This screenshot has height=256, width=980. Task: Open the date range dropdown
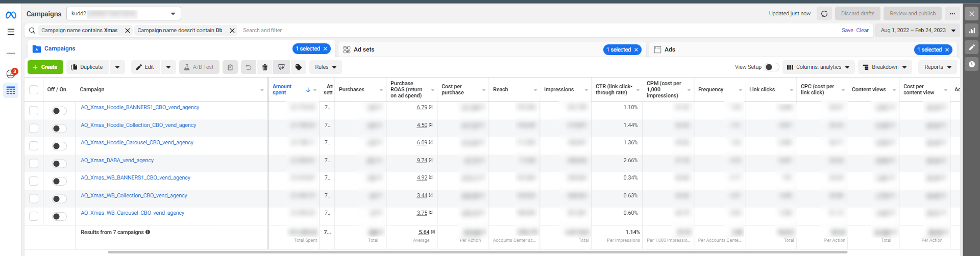click(x=918, y=31)
